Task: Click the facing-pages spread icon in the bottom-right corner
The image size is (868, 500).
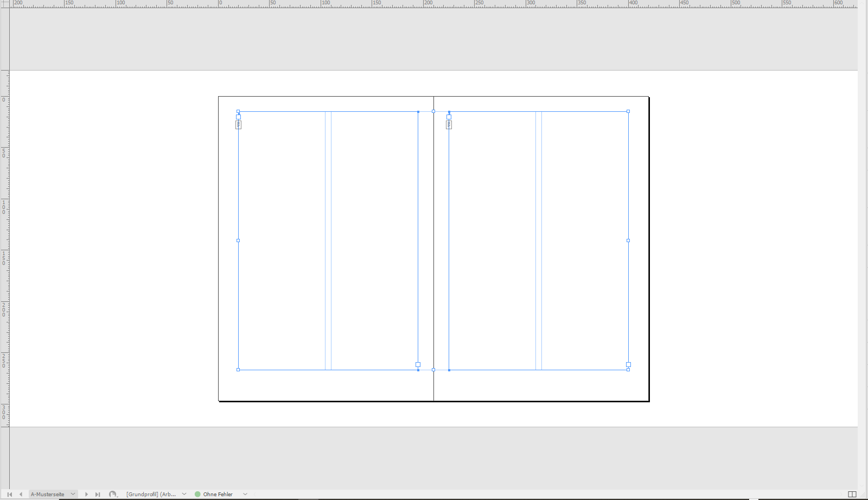Action: click(x=852, y=494)
